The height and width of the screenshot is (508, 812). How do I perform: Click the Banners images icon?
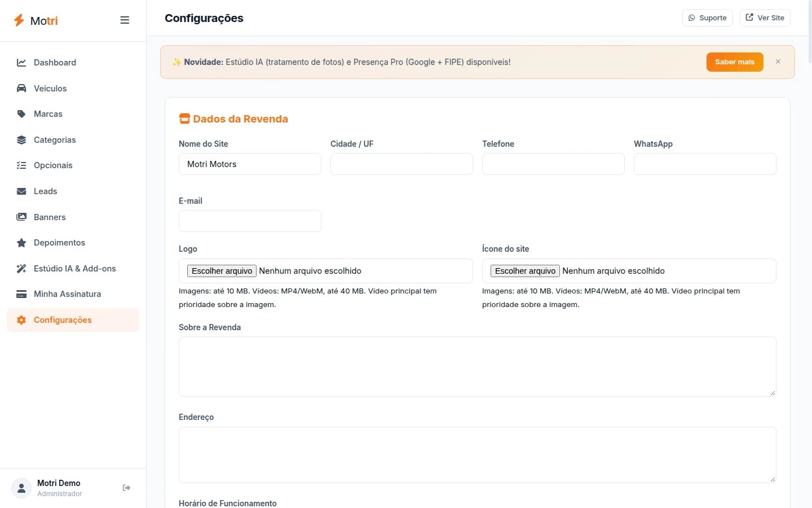pos(21,217)
